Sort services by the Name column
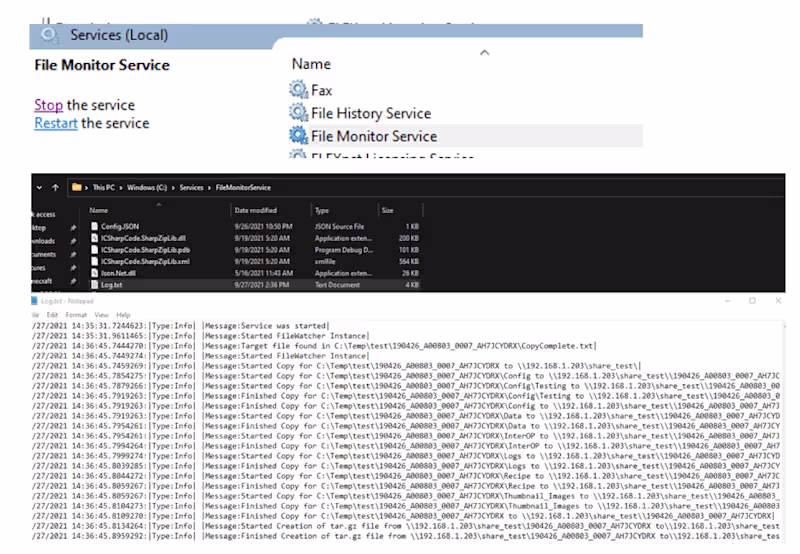Screen dimensions: 800x554 pos(311,64)
